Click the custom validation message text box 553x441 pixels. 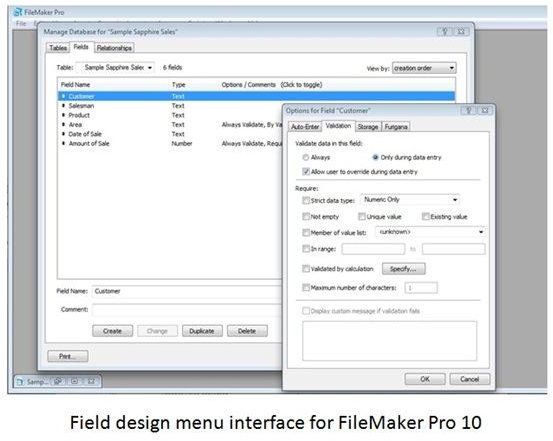click(x=389, y=341)
